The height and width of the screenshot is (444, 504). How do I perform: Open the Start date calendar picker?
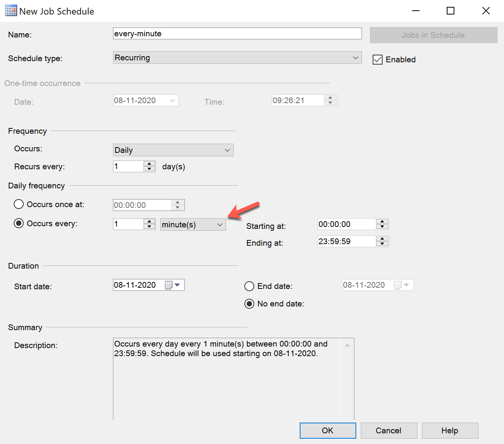(177, 285)
